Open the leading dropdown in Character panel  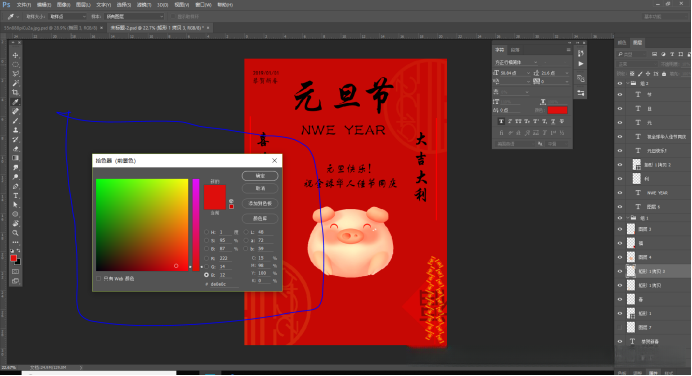coord(567,73)
